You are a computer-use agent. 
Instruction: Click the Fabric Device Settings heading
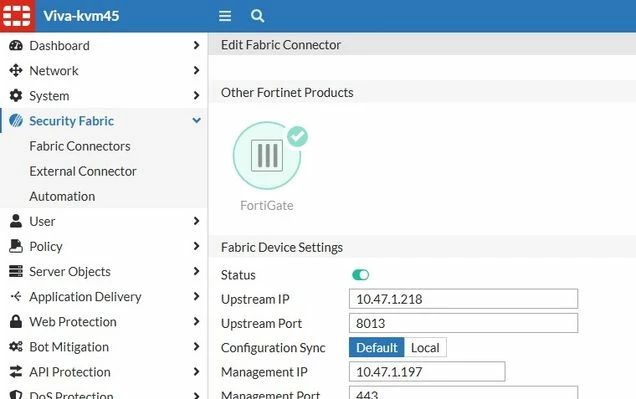[x=282, y=247]
